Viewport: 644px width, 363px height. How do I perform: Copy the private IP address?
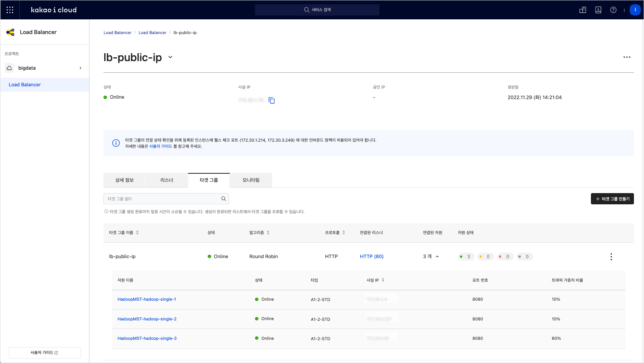[272, 101]
